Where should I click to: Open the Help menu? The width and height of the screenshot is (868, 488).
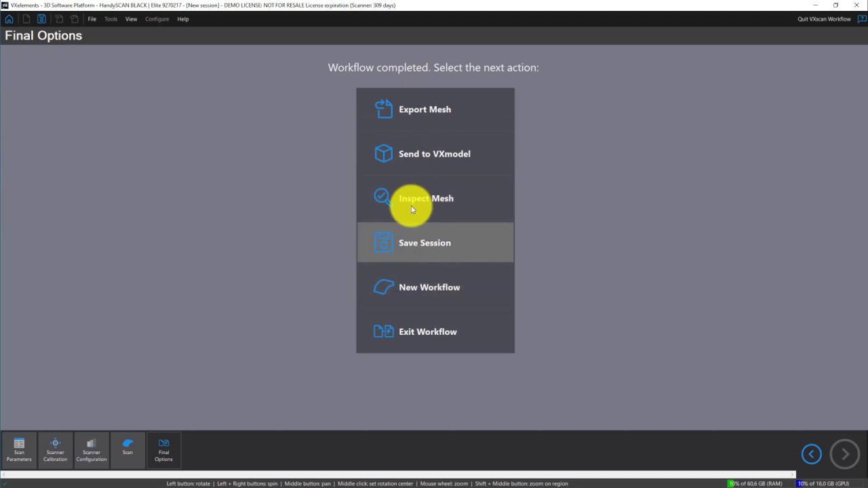[x=183, y=19]
